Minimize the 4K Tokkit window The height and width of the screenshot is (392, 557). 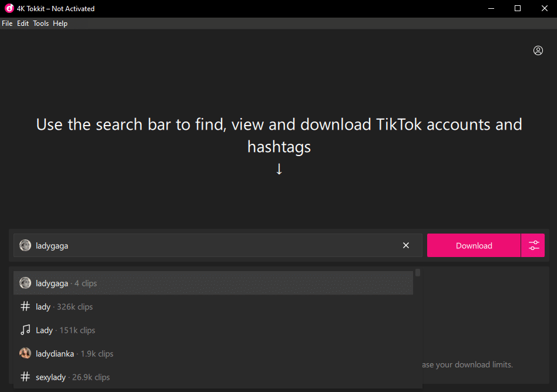(491, 9)
